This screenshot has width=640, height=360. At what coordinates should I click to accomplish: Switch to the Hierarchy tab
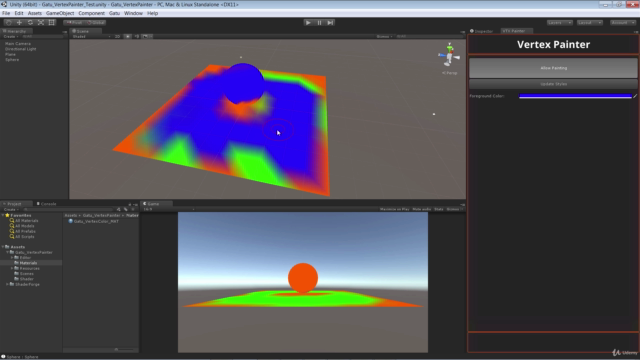click(16, 31)
